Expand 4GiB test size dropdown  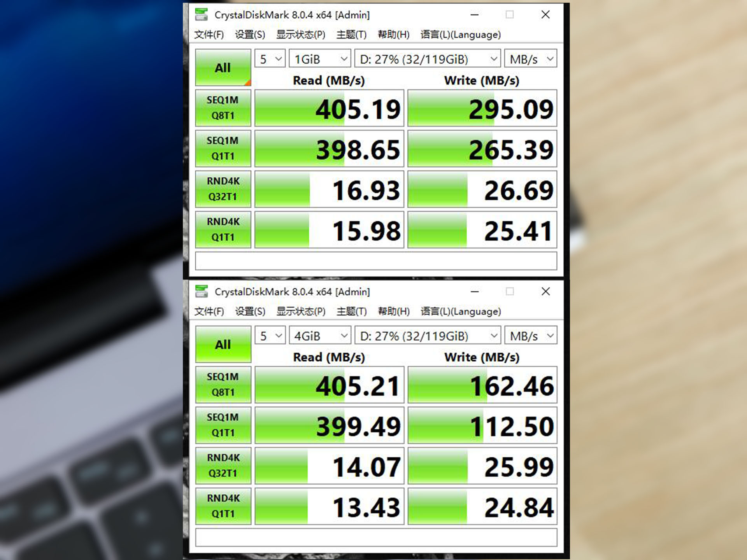[x=320, y=336]
